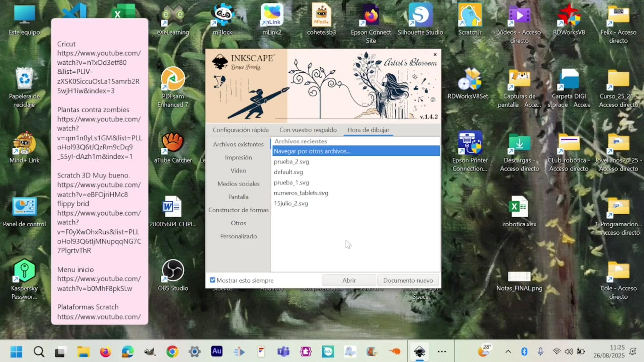Open the Papelera de reciclaje icon
The image size is (644, 362).
[x=24, y=88]
